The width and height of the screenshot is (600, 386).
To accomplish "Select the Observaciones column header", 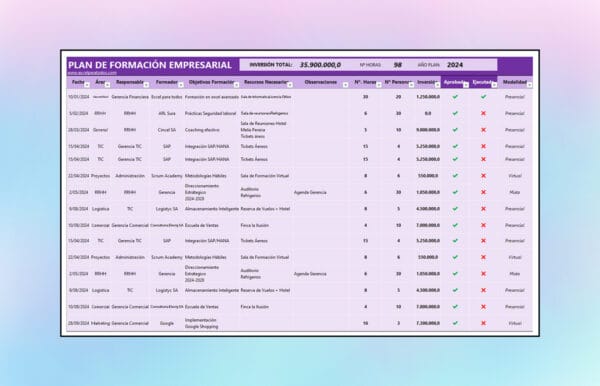I will (x=321, y=82).
